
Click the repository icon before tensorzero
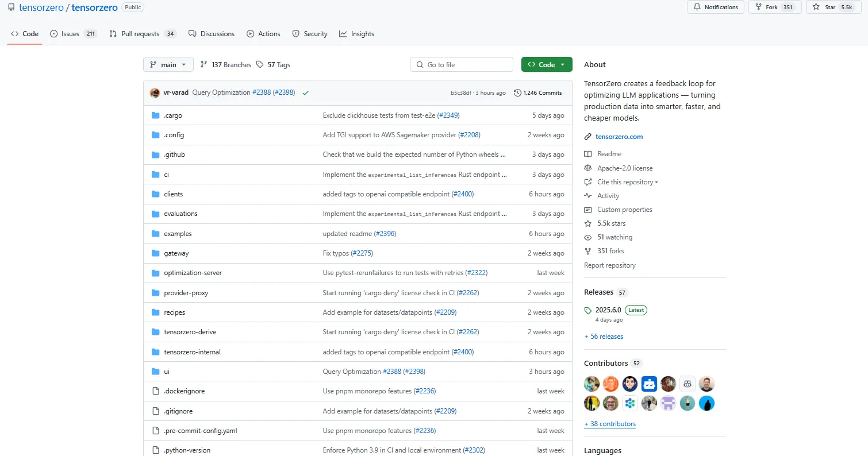(x=11, y=7)
